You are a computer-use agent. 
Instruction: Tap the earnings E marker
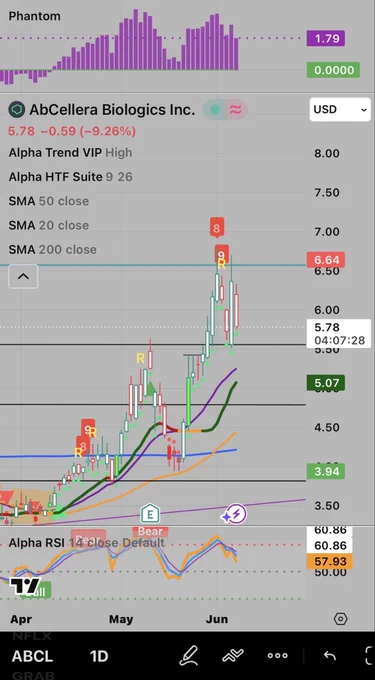point(150,514)
